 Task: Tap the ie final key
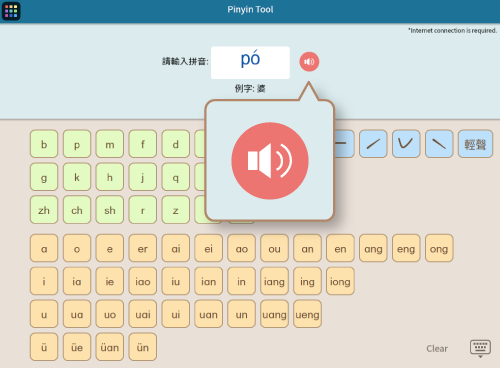click(110, 281)
